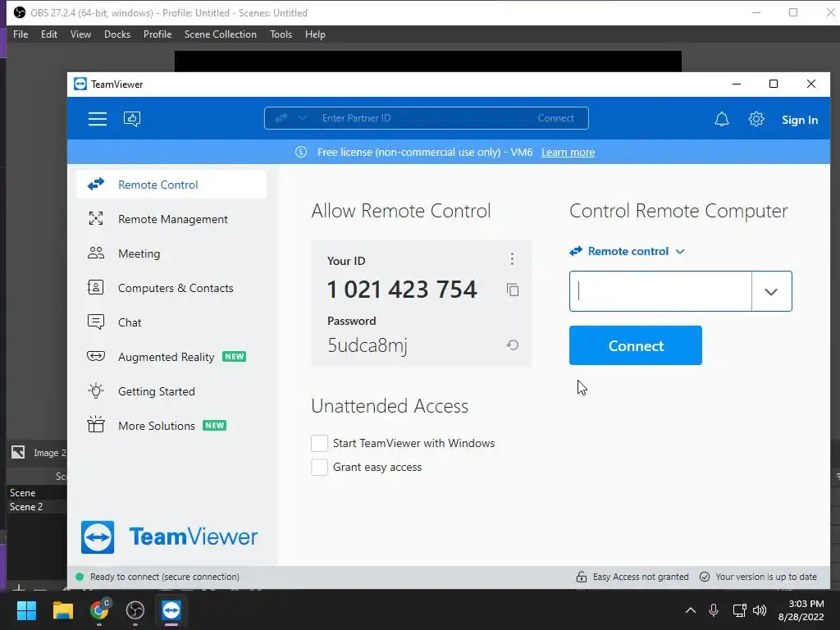This screenshot has width=840, height=630.
Task: Open Computers & Contacts
Action: coord(172,288)
